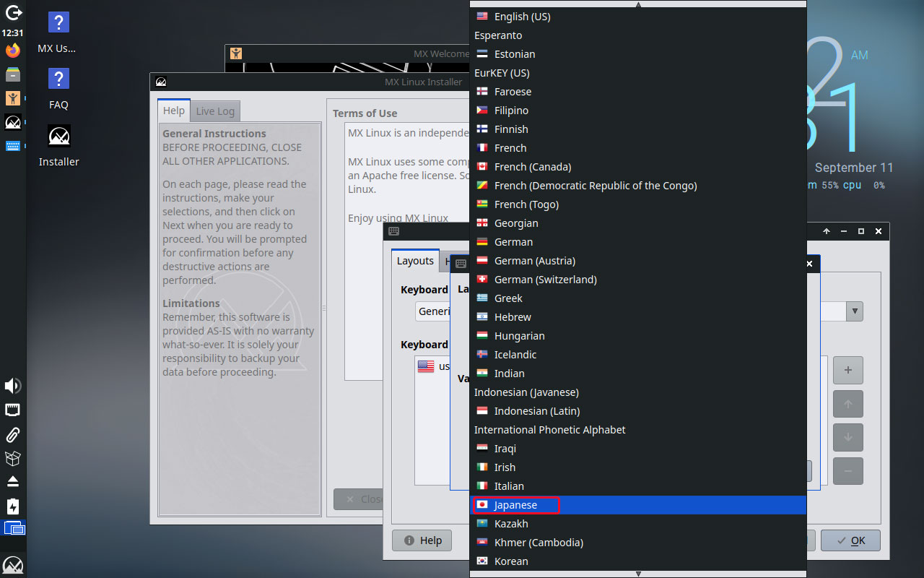The width and height of the screenshot is (924, 578).
Task: Click the Help button in keyboard dialog
Action: click(x=422, y=540)
